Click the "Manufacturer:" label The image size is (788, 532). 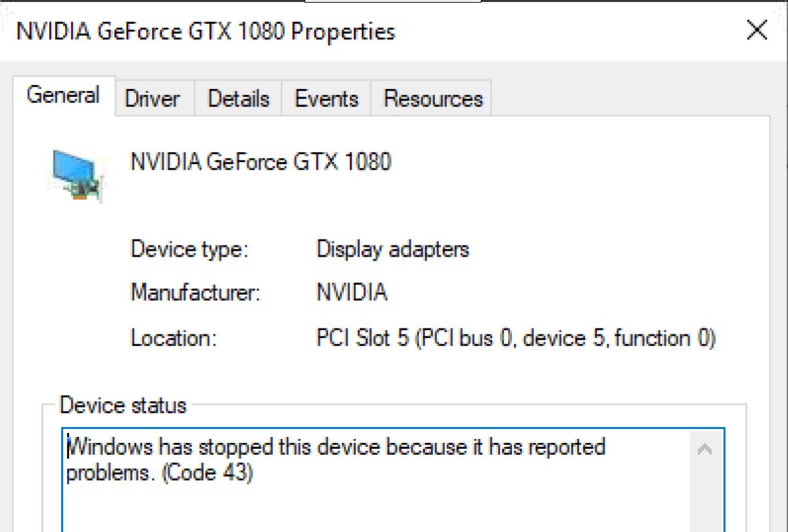[195, 293]
